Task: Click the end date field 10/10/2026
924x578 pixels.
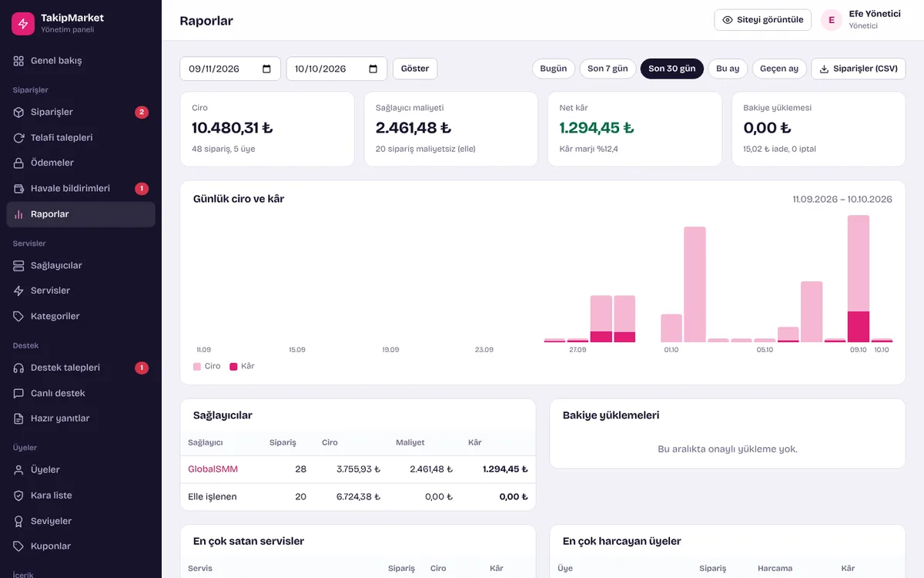Action: pyautogui.click(x=336, y=69)
